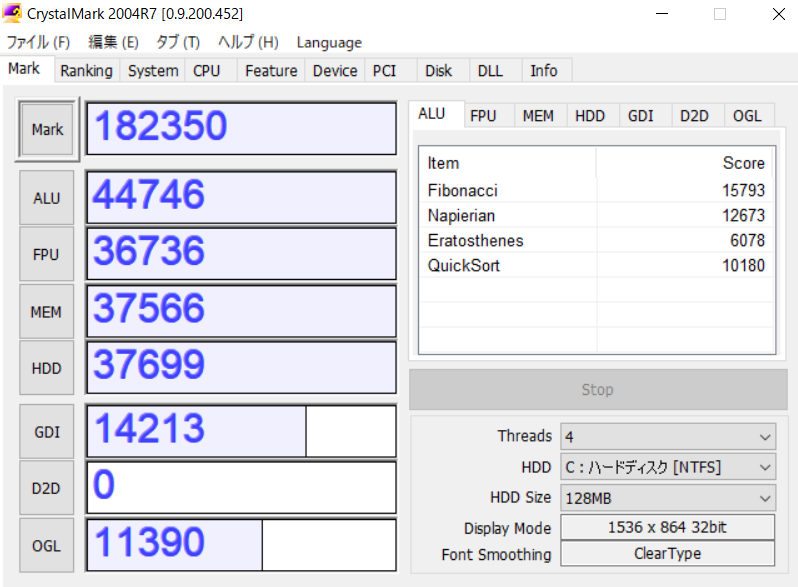Viewport: 798px width, 587px height.
Task: Run the FPU benchmark test
Action: [x=46, y=255]
